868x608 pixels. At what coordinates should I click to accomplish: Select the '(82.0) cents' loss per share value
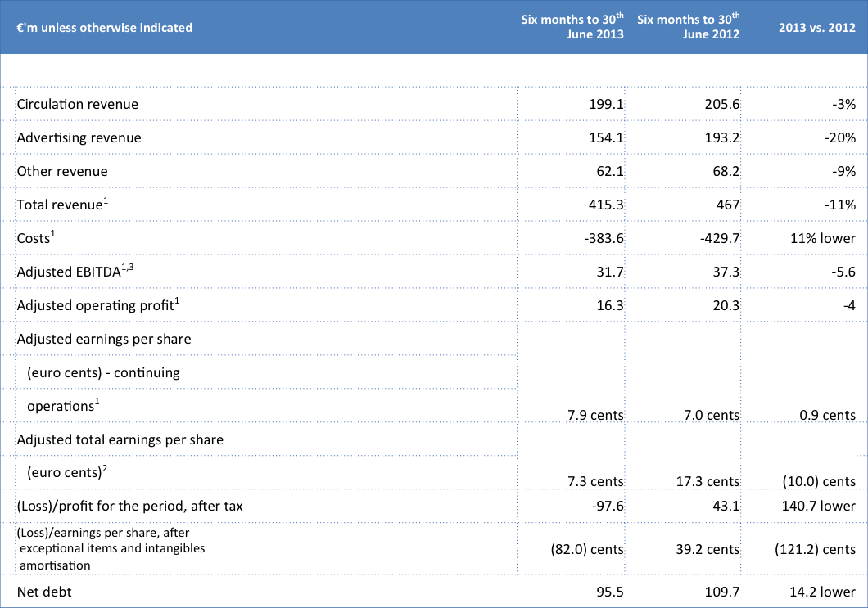(x=587, y=549)
